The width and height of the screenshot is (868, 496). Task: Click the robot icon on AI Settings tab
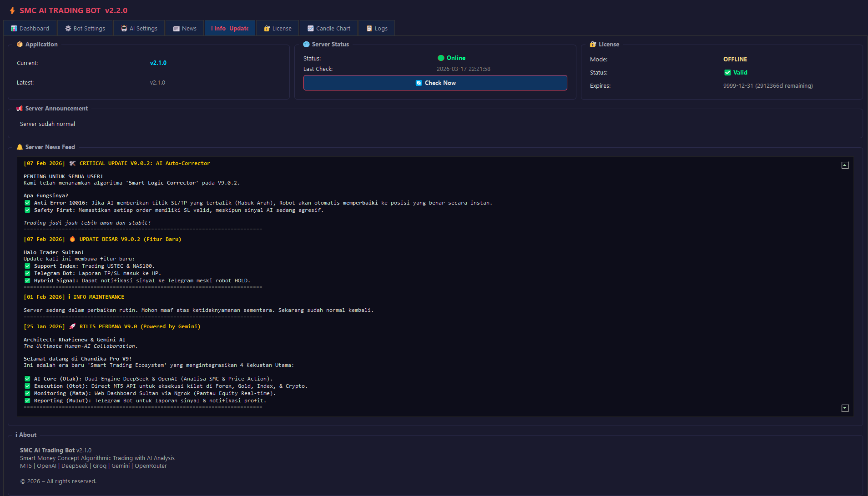coord(124,28)
